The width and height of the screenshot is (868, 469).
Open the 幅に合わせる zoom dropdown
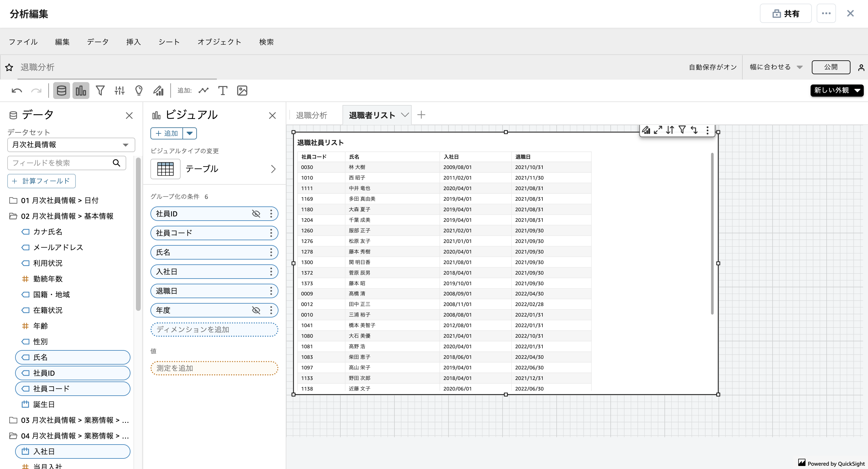pos(776,67)
